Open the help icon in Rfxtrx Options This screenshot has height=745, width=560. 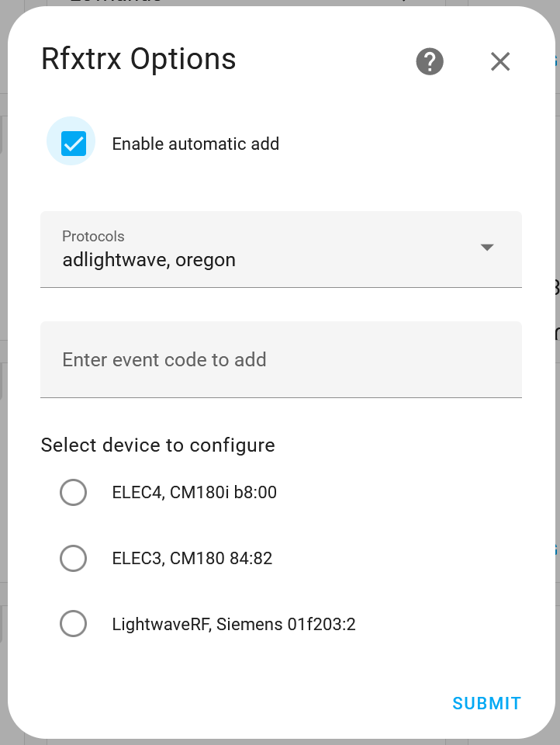(x=429, y=62)
